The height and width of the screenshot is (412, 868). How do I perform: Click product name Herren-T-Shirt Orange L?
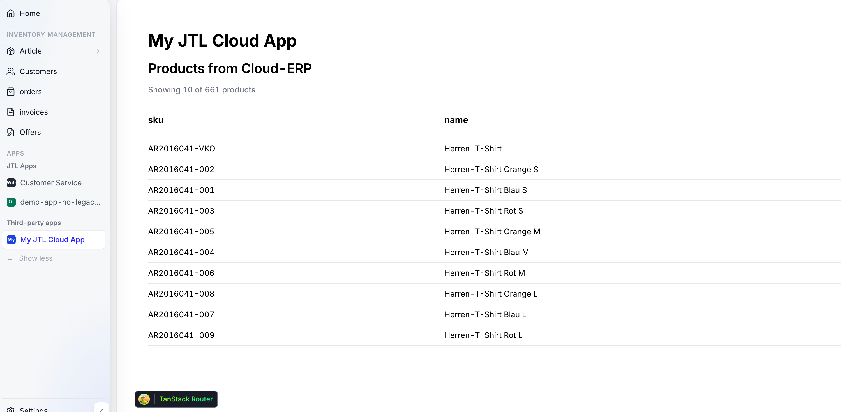click(491, 294)
